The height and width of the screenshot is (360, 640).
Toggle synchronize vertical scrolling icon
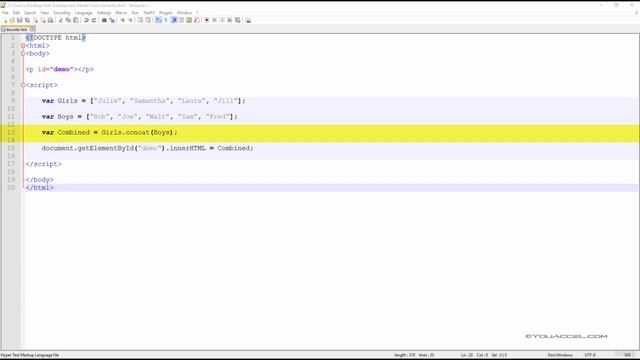[x=140, y=20]
